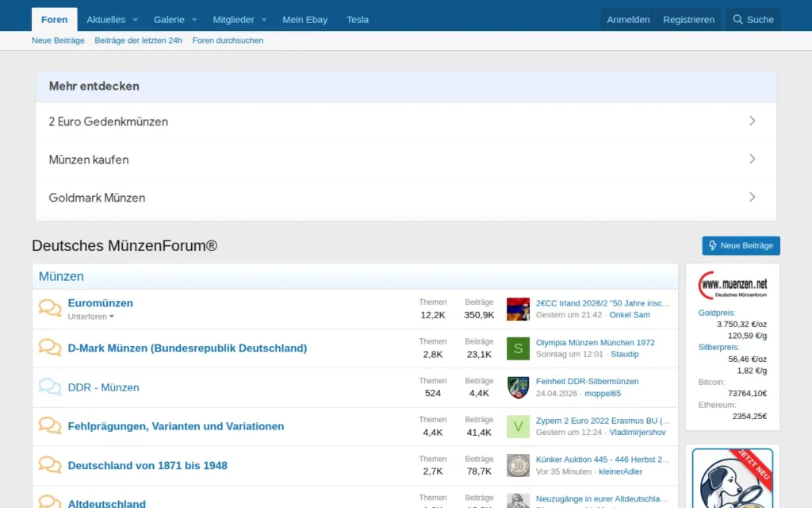812x508 pixels.
Task: Open thread Zypern 2 Euro 2022 Erasmus BU
Action: tap(603, 421)
